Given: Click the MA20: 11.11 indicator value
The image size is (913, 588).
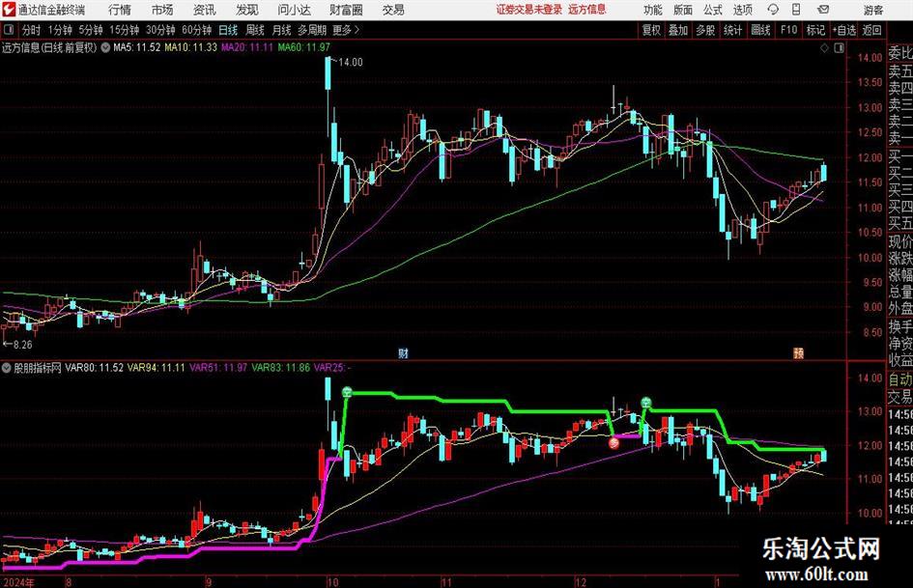Looking at the screenshot, I should tap(247, 47).
